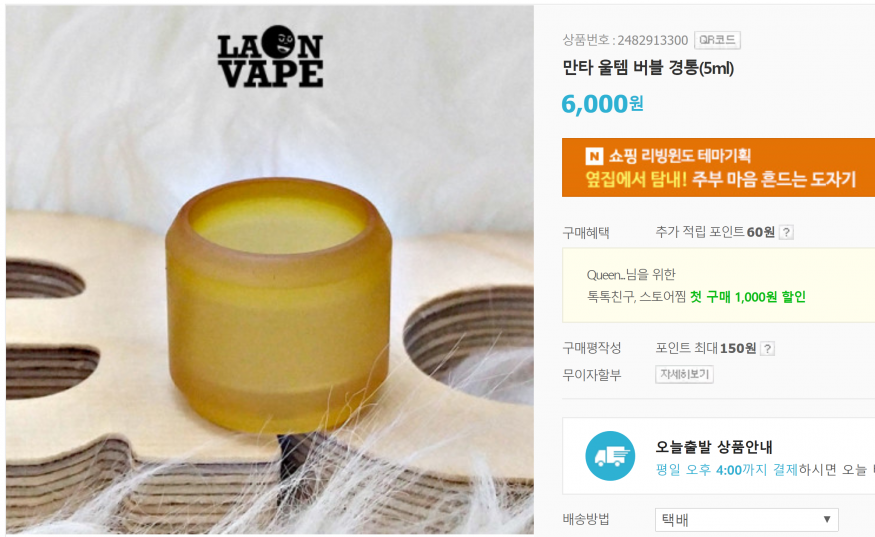Screen dimensions: 875x537
Task: Click the 오늘출발 상품안내 heading
Action: click(714, 447)
